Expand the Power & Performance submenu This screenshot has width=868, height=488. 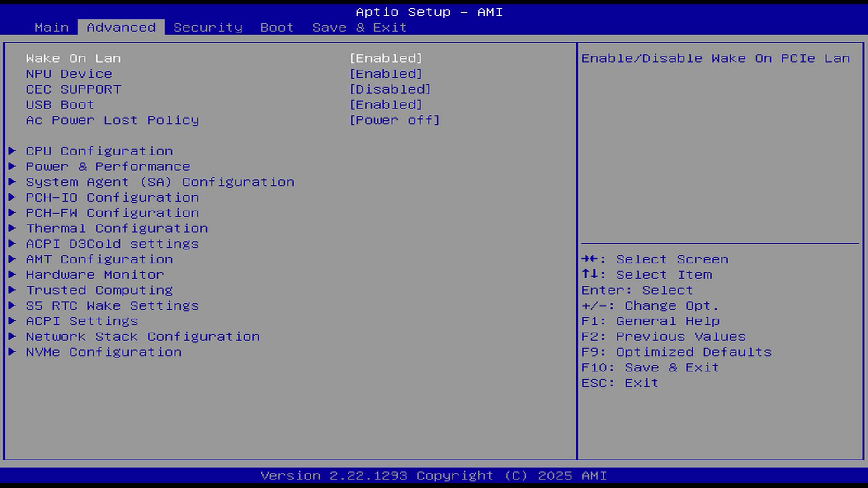tap(108, 166)
